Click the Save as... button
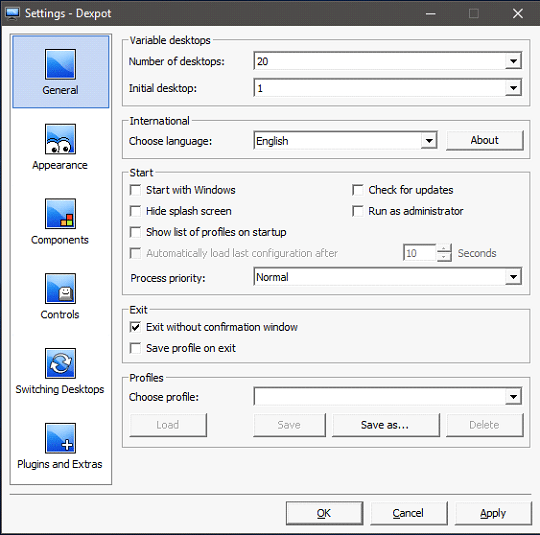 (x=386, y=425)
